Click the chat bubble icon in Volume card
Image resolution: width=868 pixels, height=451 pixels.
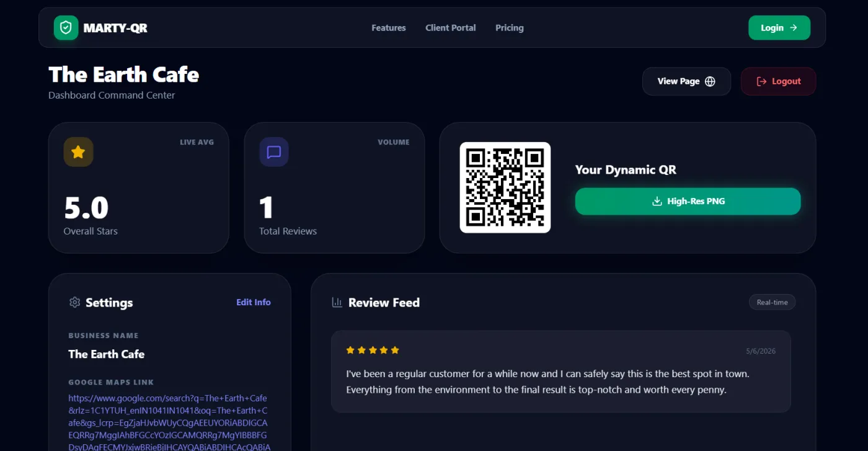tap(274, 152)
